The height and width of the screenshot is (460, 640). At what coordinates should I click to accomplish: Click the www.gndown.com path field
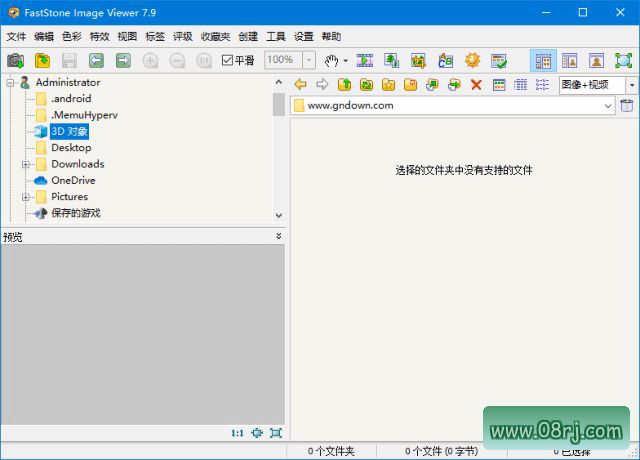click(450, 105)
